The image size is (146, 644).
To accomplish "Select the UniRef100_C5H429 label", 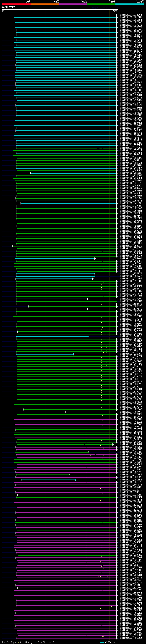I will [131, 352].
